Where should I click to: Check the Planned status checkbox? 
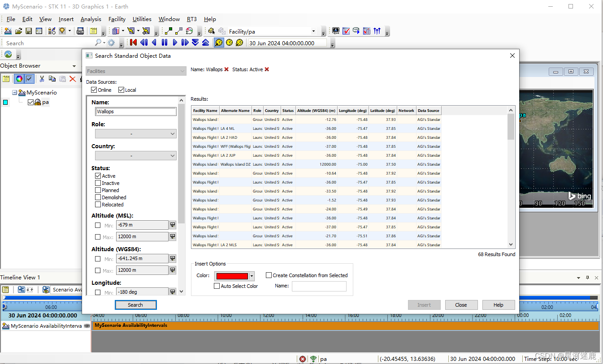coord(98,190)
